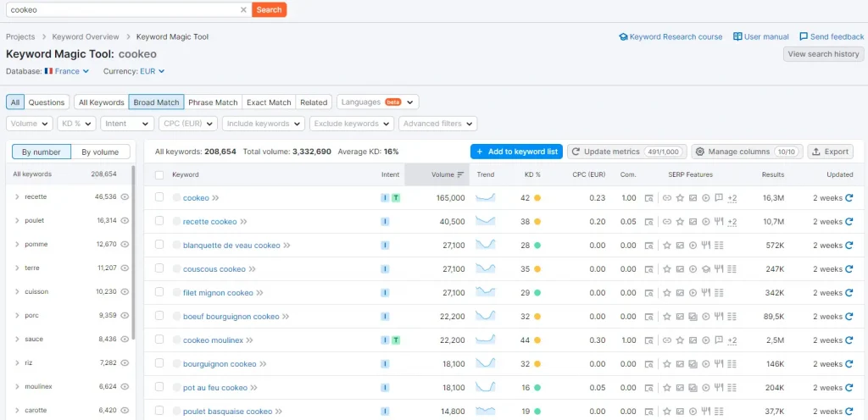Go to Keyword Overview breadcrumb
The width and height of the screenshot is (868, 420).
tap(86, 37)
